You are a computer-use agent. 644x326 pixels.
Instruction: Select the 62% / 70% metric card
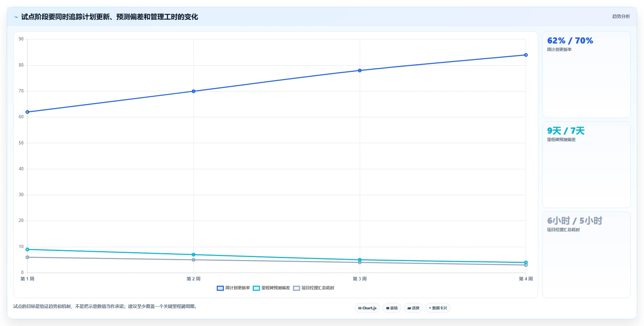click(587, 75)
